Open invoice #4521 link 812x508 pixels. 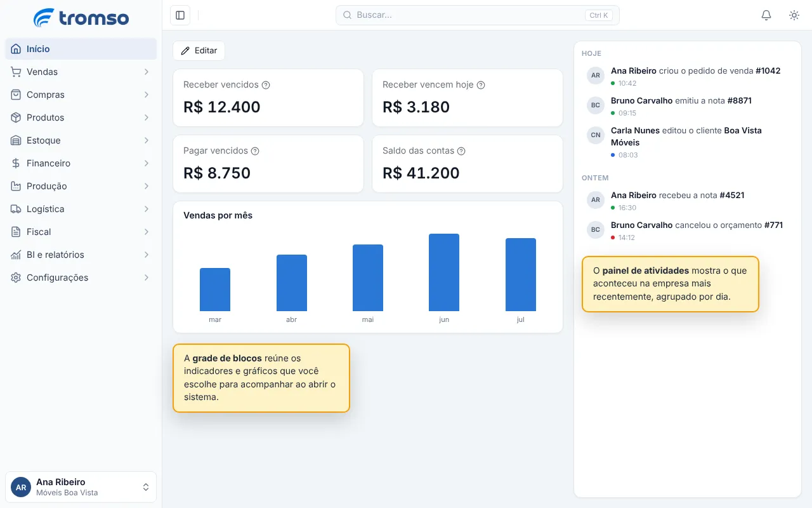[732, 196]
